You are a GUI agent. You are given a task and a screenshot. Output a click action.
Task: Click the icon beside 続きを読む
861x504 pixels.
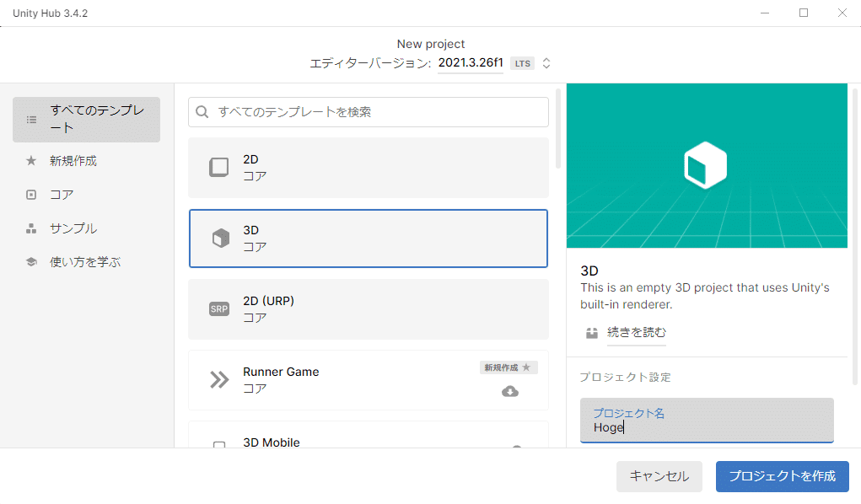pyautogui.click(x=591, y=333)
